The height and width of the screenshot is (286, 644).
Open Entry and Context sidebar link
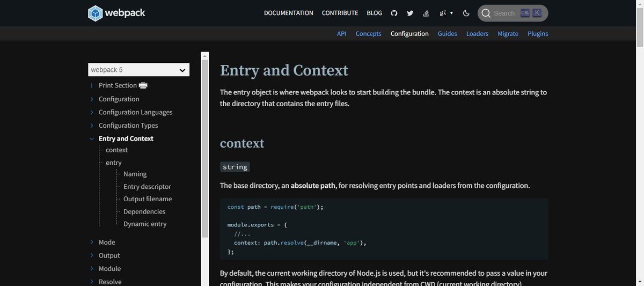point(126,138)
